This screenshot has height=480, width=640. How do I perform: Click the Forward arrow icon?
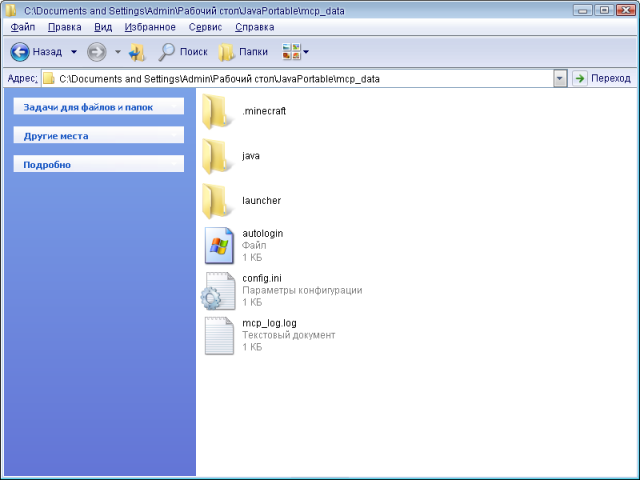click(96, 51)
